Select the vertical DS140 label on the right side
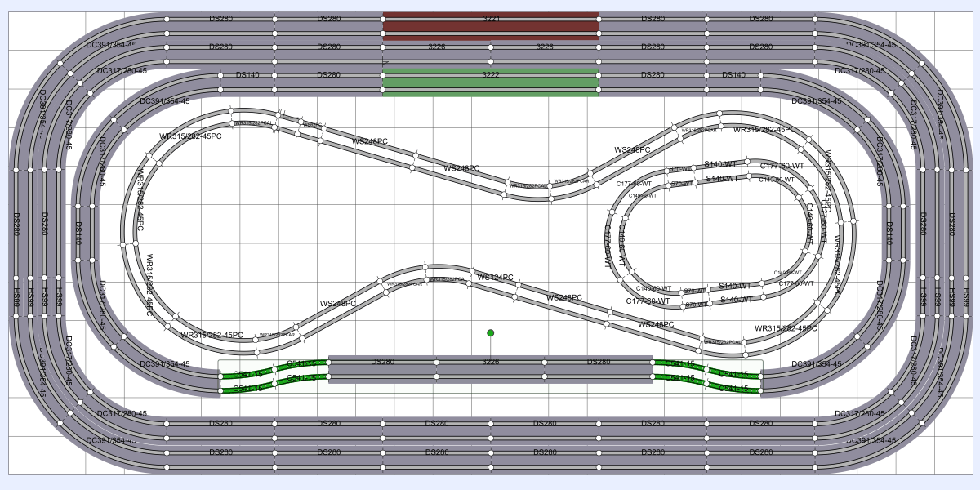The image size is (980, 490). tap(889, 233)
